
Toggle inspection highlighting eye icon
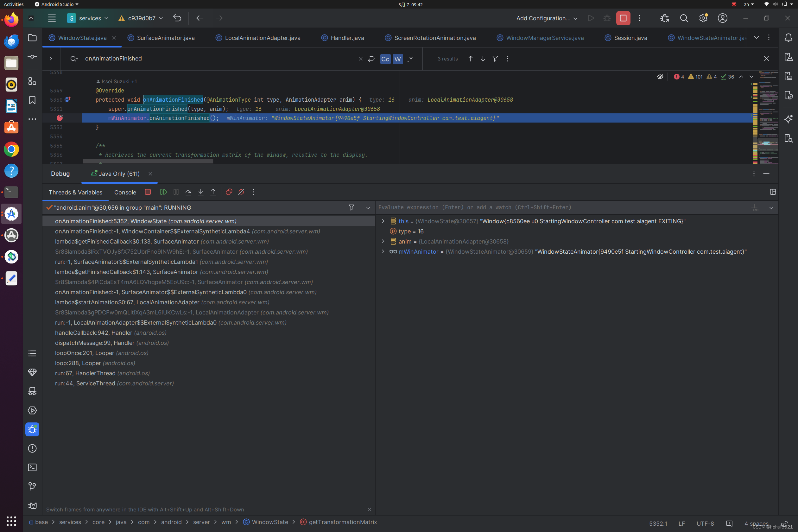(660, 77)
